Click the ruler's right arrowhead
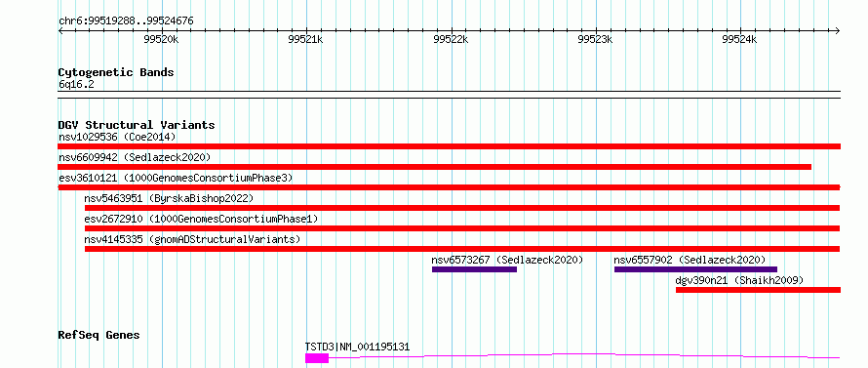868x368 pixels. tap(837, 30)
